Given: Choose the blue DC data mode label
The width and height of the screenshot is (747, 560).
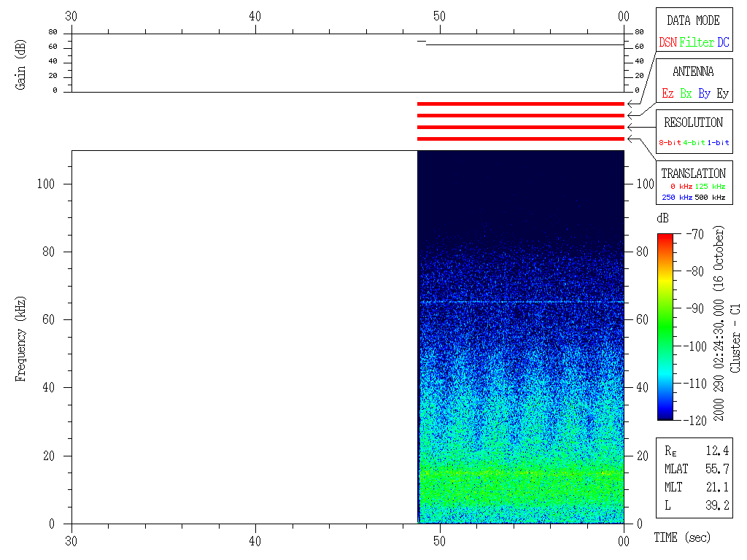Looking at the screenshot, I should click(x=723, y=43).
